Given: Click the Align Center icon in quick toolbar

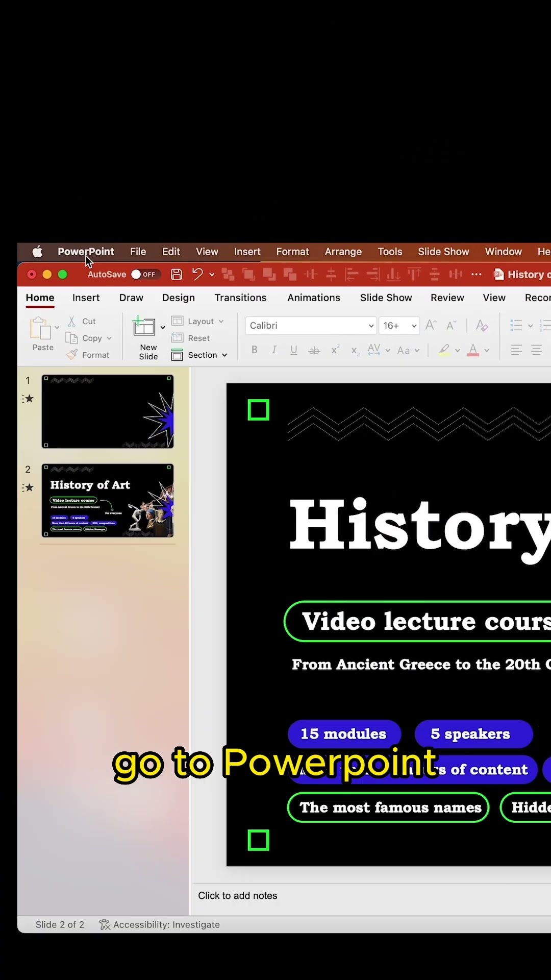Looking at the screenshot, I should pos(435,275).
